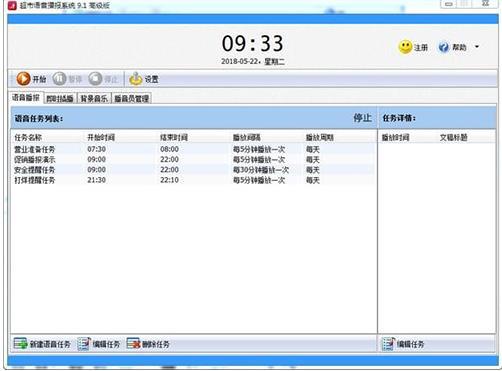
Task: Switch to the 语音播报 tab
Action: [26, 98]
